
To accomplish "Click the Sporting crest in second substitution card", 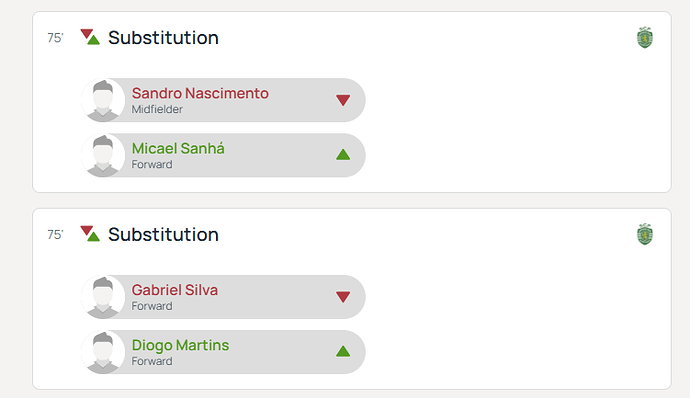I will click(x=645, y=234).
